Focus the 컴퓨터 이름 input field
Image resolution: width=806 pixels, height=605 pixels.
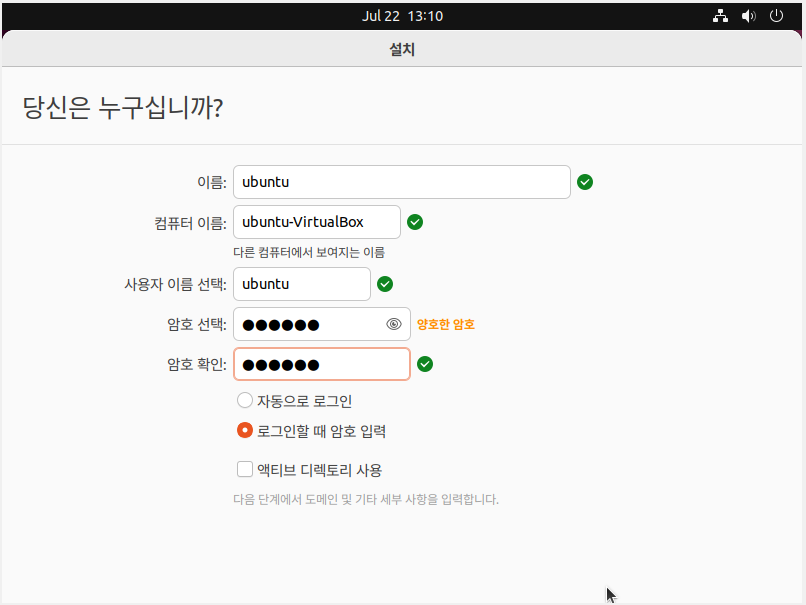coord(317,222)
